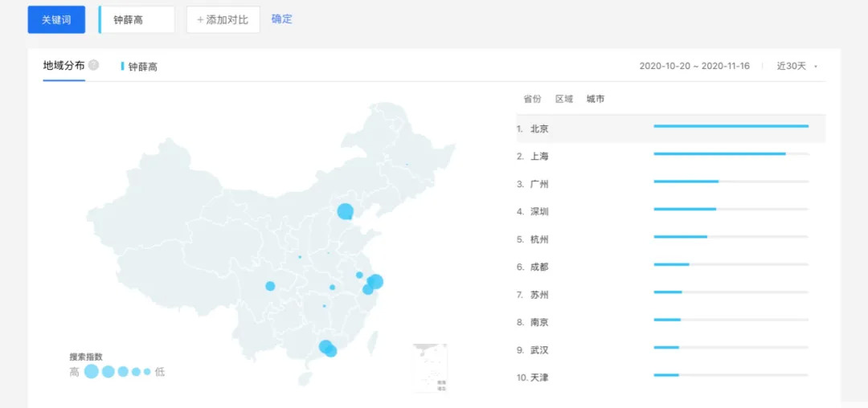Select the 城市 tab
This screenshot has height=408, width=868.
click(x=596, y=99)
